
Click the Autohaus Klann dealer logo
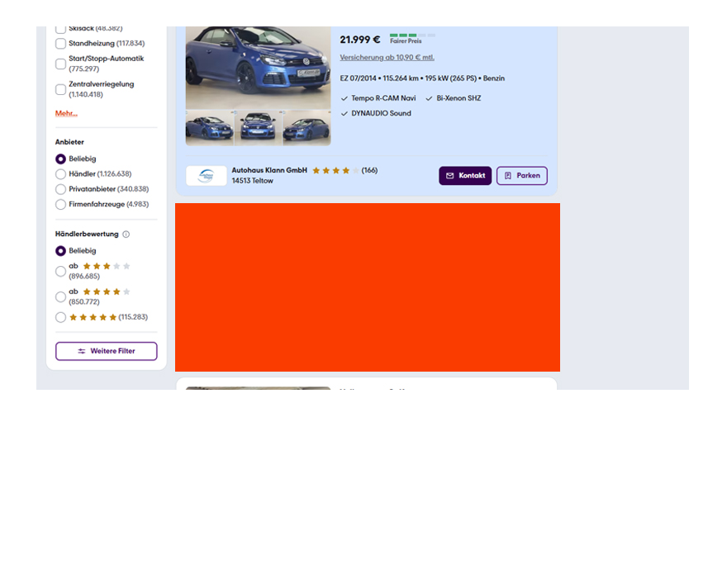(206, 176)
